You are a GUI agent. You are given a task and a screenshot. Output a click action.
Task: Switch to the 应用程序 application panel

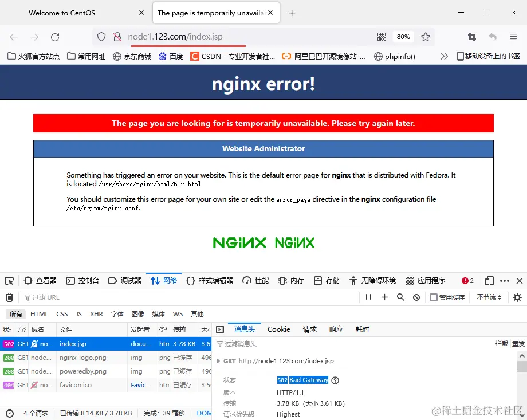click(425, 281)
